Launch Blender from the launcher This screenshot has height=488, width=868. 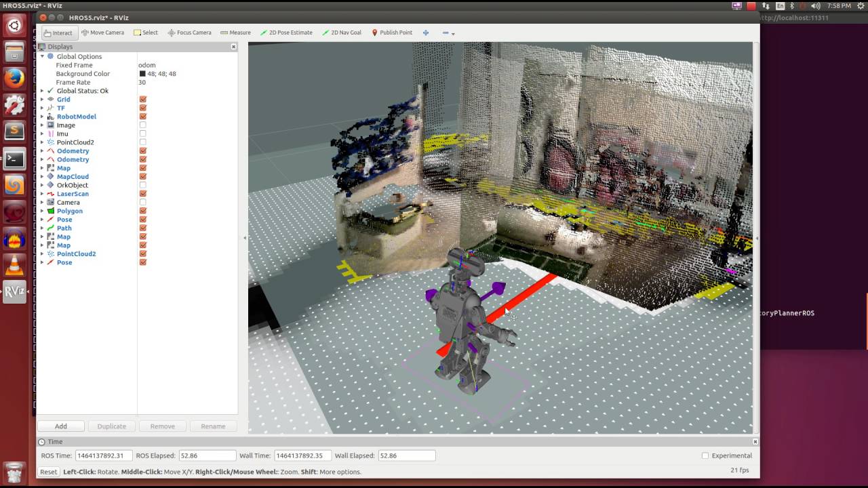(14, 185)
